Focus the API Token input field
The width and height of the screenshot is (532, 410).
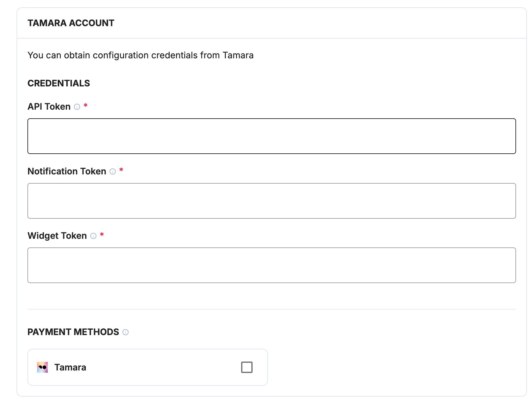[x=272, y=136]
